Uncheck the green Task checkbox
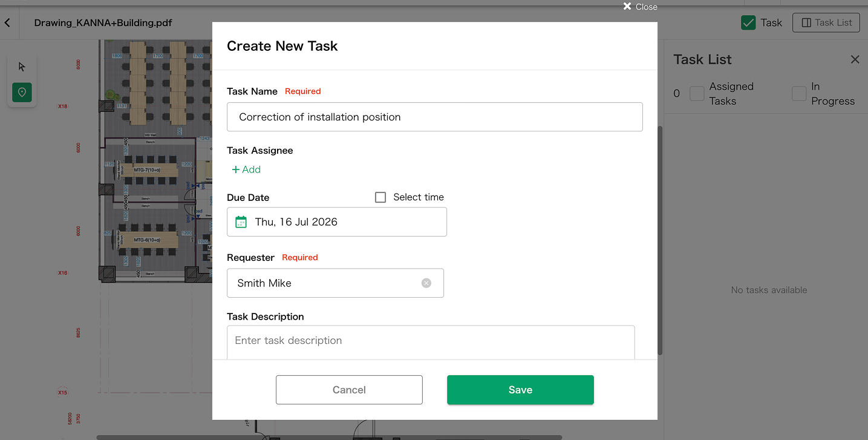Viewport: 868px width, 440px height. coord(748,23)
